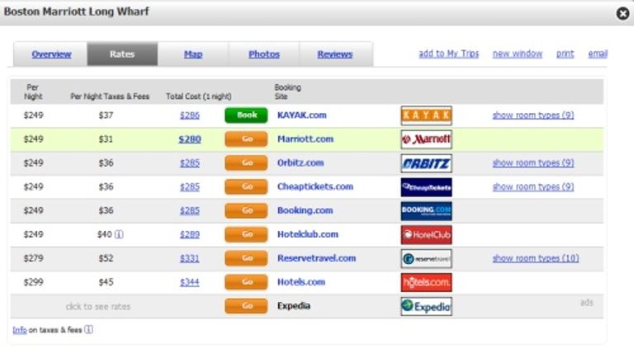Expand show room types (9) for Cheaptickets
634x364 pixels.
click(533, 187)
